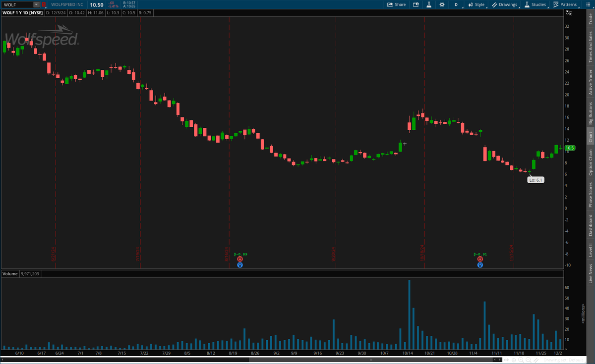Viewport: 595px width, 364px height.
Task: Open the Drawing set: Default selector
Action: pos(563,360)
